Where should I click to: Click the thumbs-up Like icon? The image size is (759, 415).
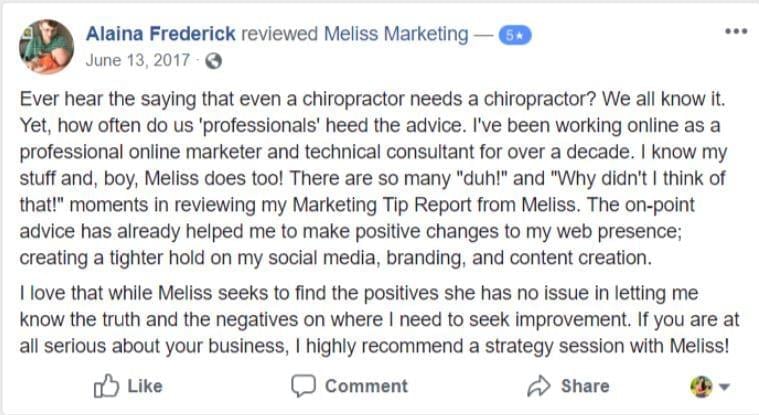click(106, 386)
